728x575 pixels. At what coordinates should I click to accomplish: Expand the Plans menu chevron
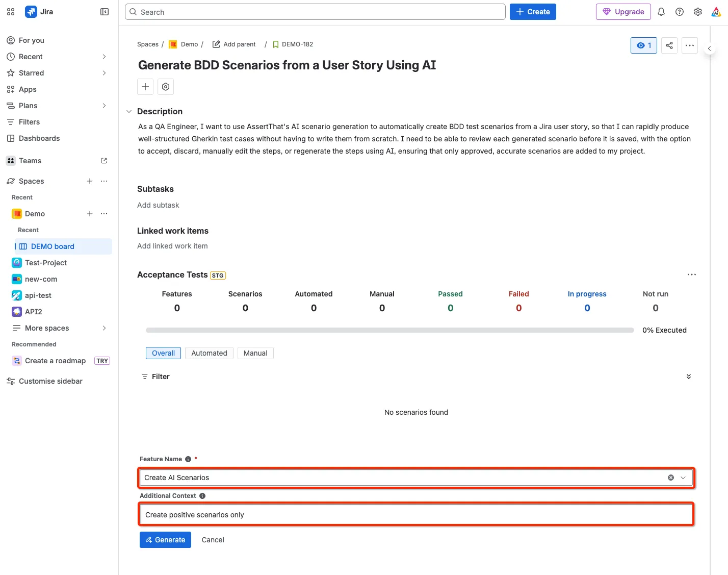(x=104, y=106)
